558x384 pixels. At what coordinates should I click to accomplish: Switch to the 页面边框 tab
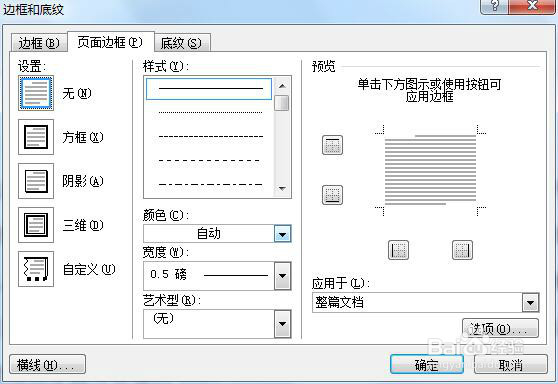point(111,42)
